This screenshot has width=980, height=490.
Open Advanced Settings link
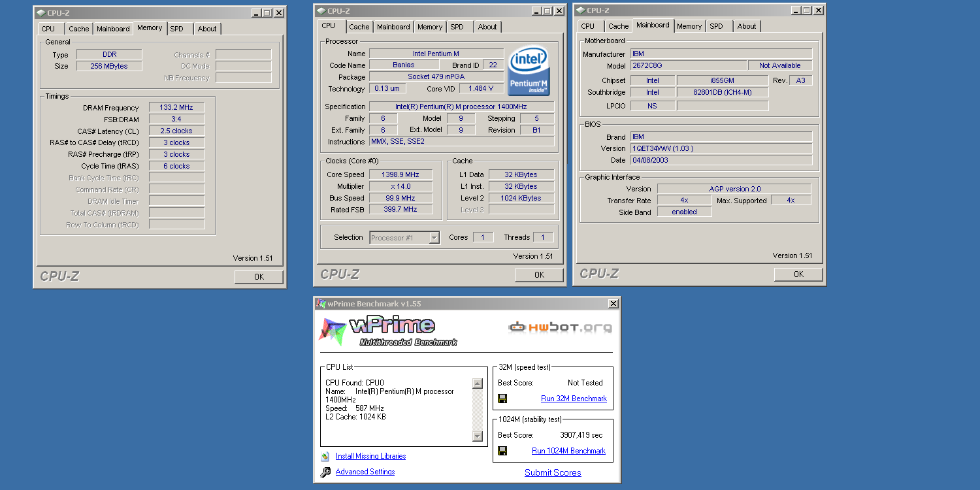[x=365, y=472]
